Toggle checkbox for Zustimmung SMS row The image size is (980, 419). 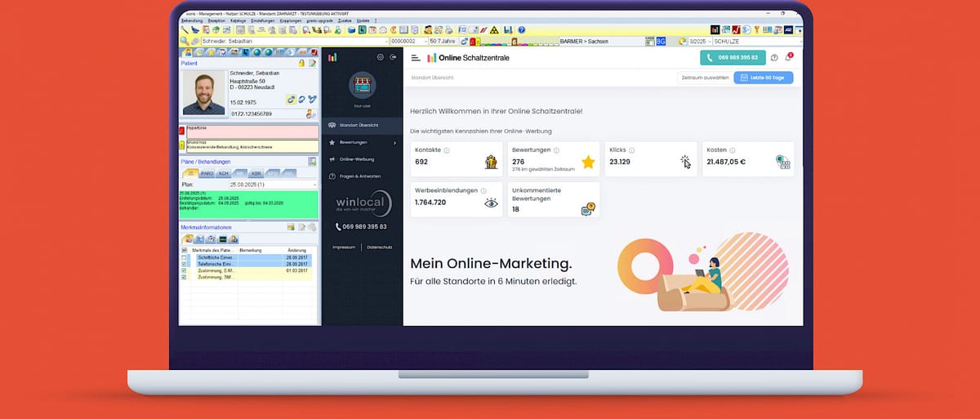[x=184, y=277]
